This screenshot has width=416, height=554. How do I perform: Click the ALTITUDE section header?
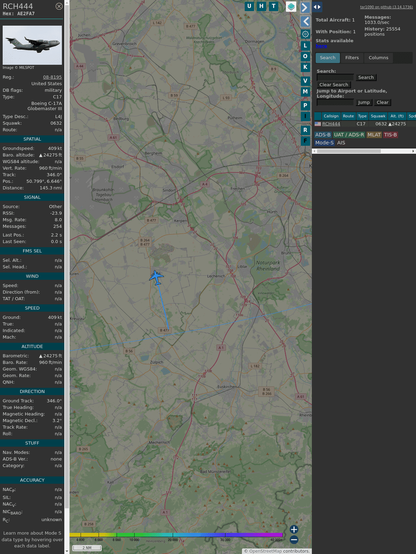(32, 347)
